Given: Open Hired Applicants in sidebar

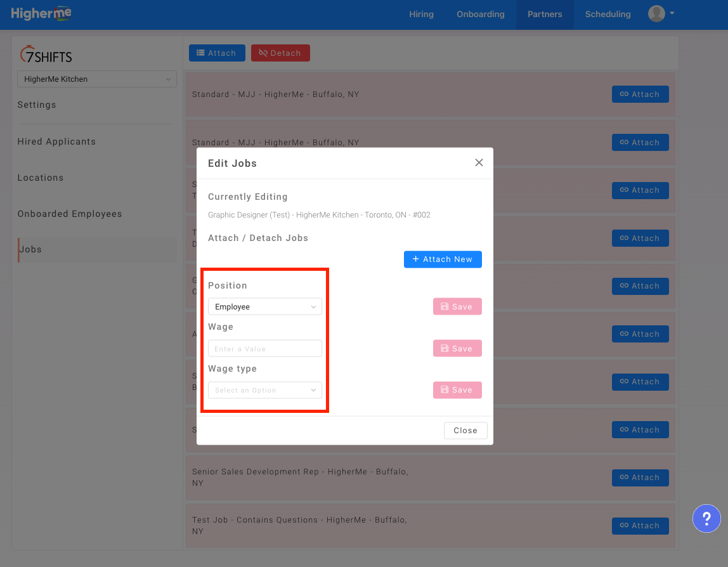Looking at the screenshot, I should point(56,141).
